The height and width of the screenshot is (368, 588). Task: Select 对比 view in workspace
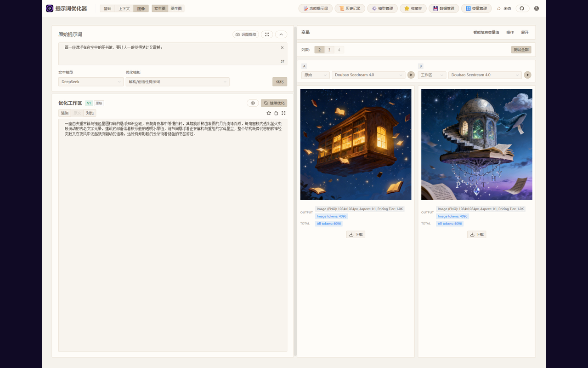pyautogui.click(x=90, y=113)
